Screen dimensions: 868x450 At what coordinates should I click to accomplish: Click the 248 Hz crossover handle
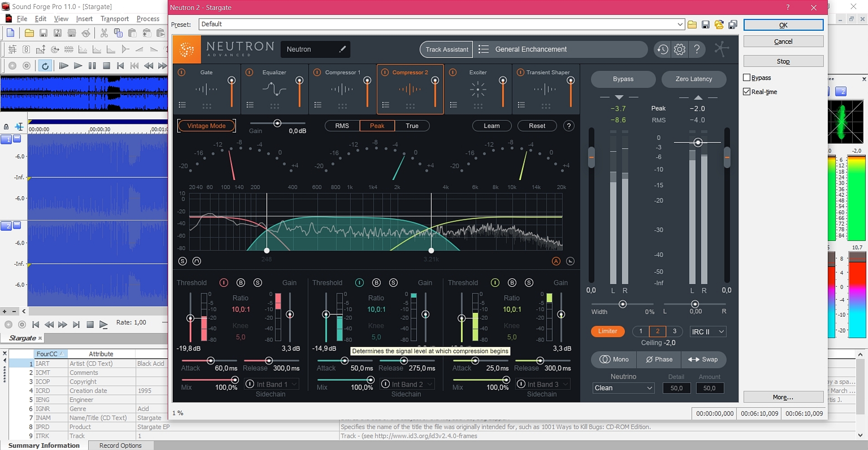pos(267,250)
